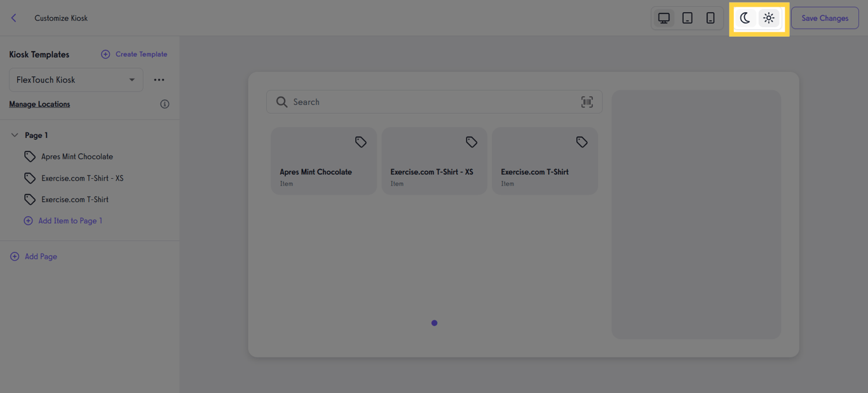Click the search magnifier icon

[281, 102]
